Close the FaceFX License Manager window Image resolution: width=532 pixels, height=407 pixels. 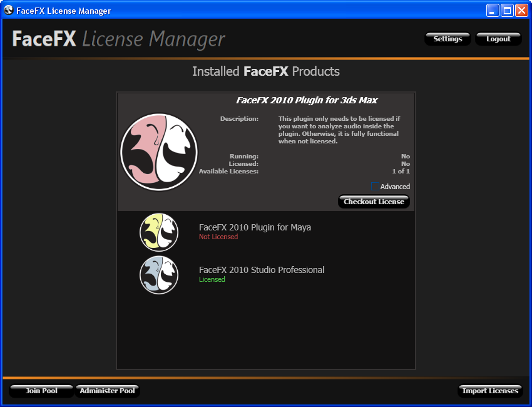click(x=521, y=11)
